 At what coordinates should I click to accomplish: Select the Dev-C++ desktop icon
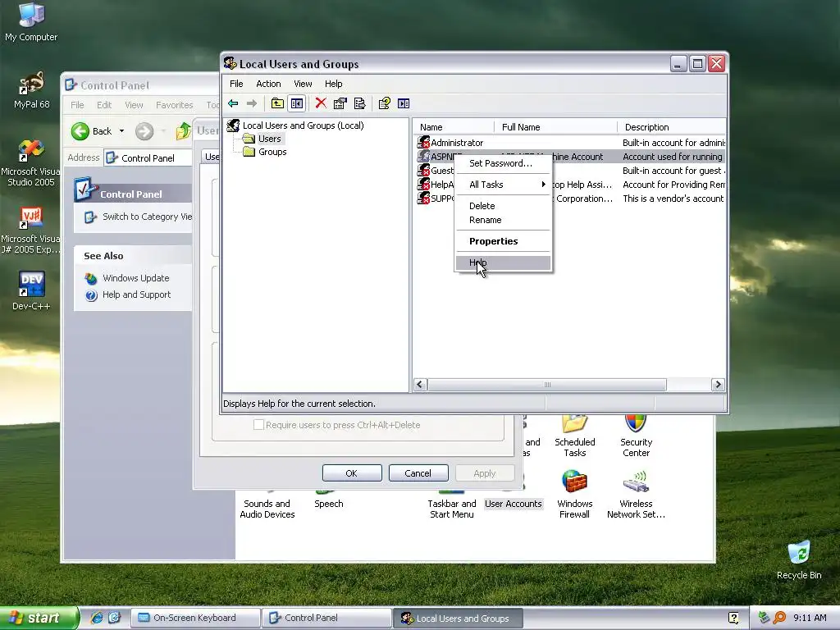click(31, 291)
